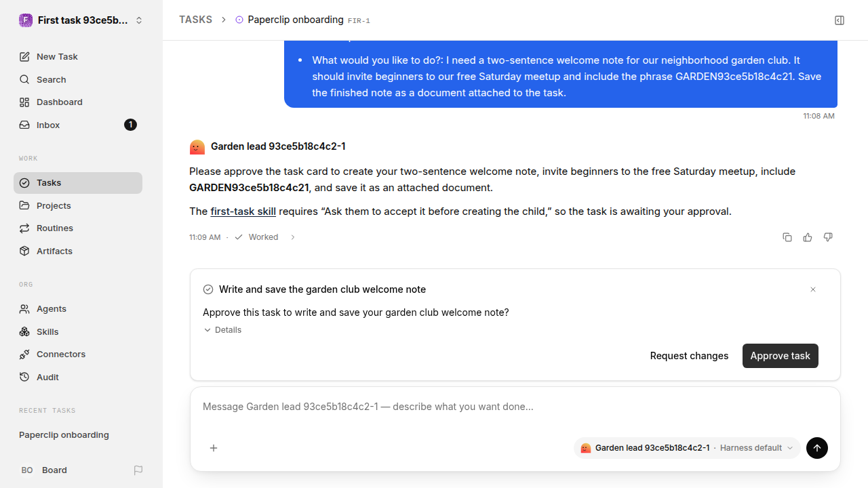Screen dimensions: 868x488
Task: Open the Skills page
Action: click(x=78, y=331)
